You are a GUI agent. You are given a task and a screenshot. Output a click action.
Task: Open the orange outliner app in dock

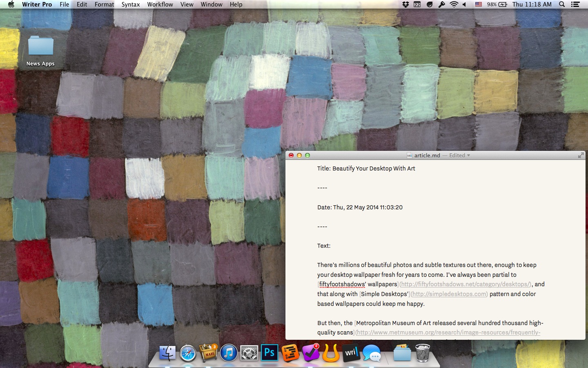(290, 352)
